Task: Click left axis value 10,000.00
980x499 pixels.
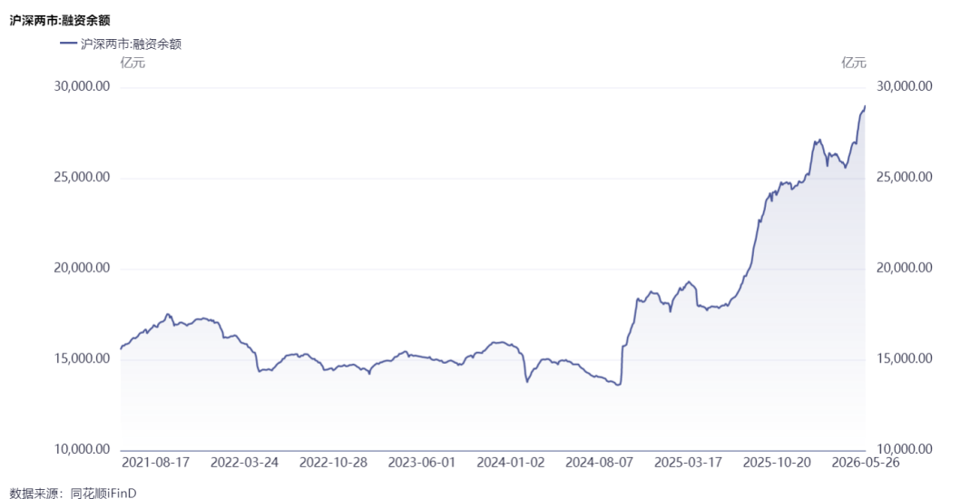Action: point(82,449)
